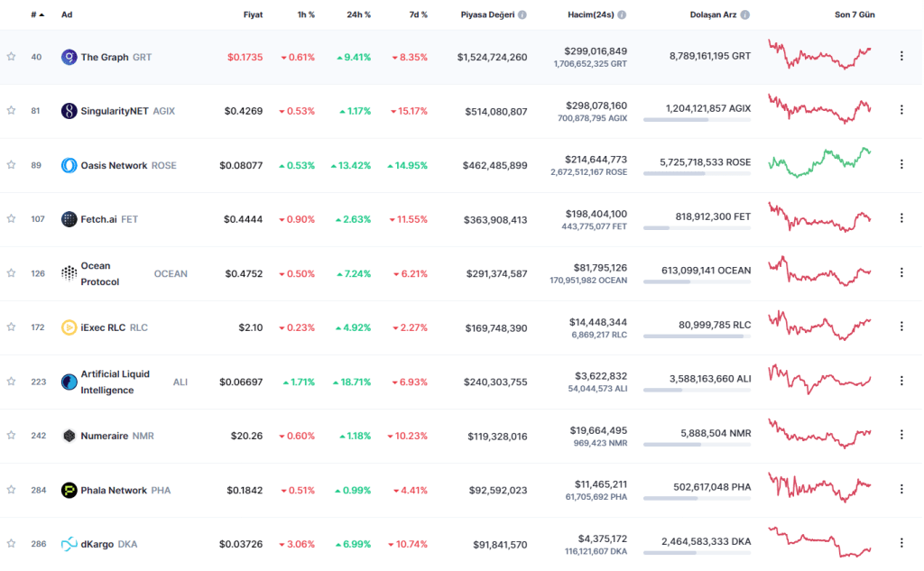Image resolution: width=924 pixels, height=571 pixels.
Task: Select iExec RLC price $2.10
Action: pos(251,327)
